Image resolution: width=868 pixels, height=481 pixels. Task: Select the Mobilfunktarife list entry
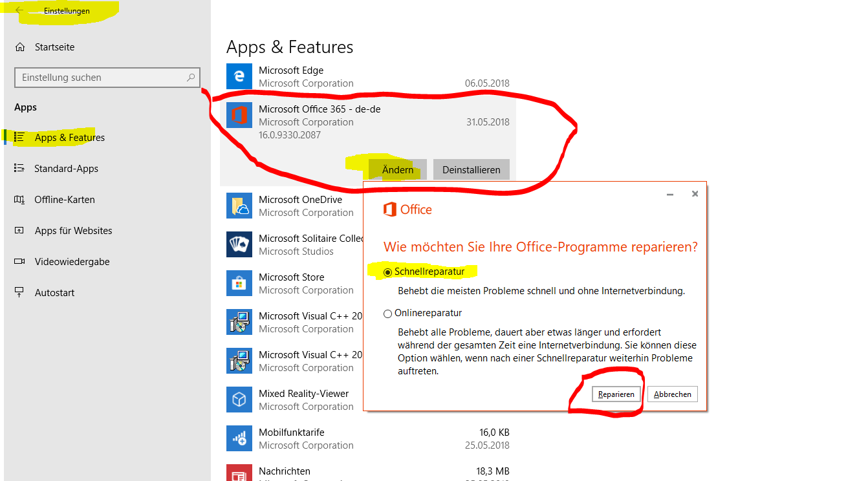pyautogui.click(x=368, y=438)
